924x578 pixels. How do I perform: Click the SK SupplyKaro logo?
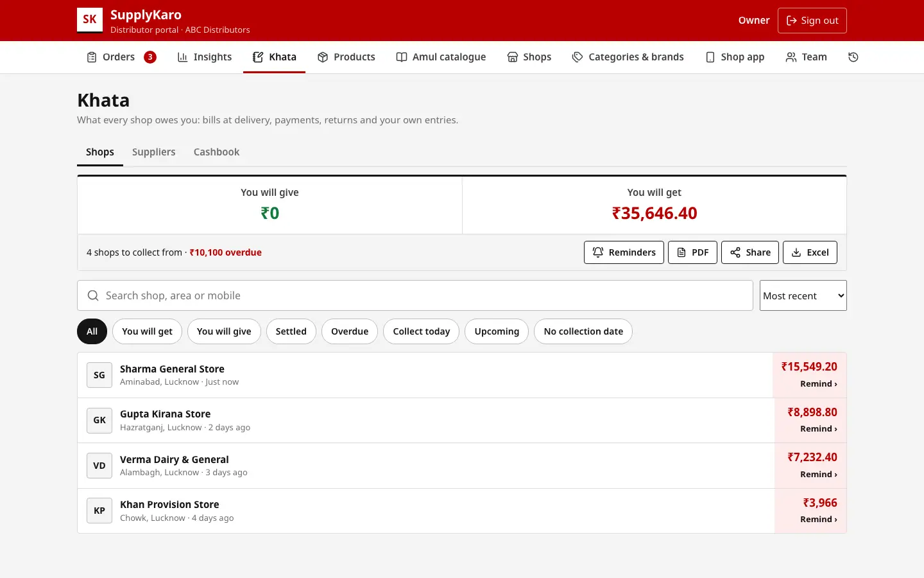pyautogui.click(x=90, y=20)
